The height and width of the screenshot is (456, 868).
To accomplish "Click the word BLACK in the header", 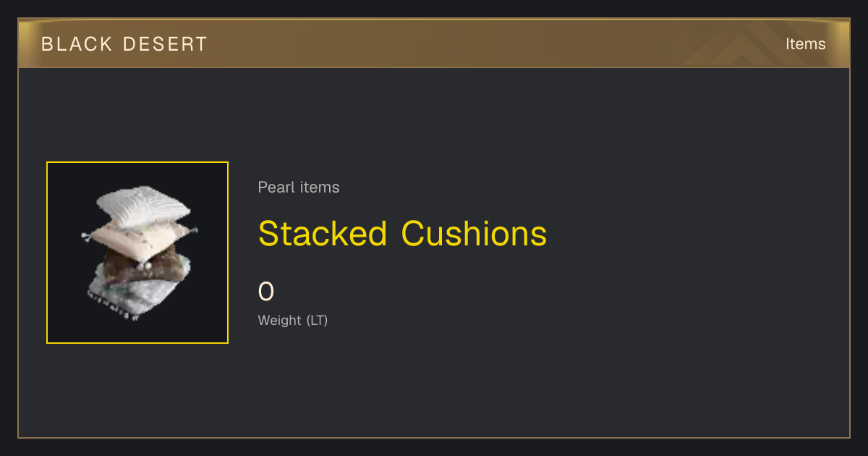I will (77, 44).
